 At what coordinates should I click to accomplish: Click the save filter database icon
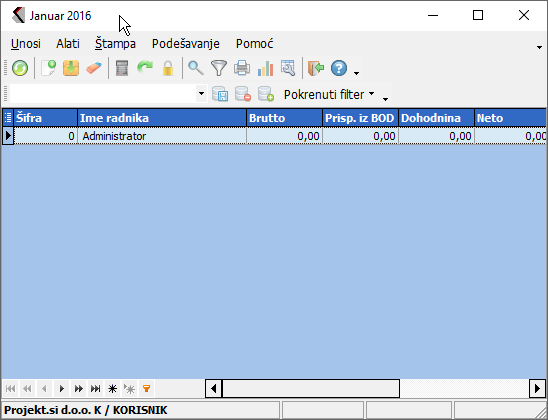pos(220,94)
